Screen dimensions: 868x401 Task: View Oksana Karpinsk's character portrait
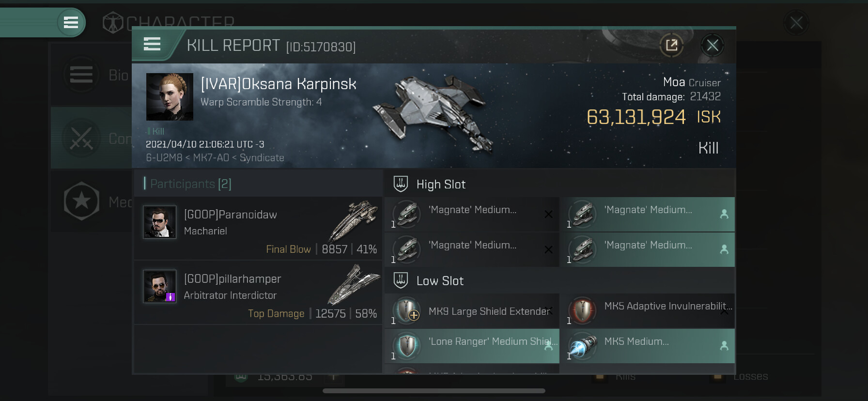click(x=170, y=97)
